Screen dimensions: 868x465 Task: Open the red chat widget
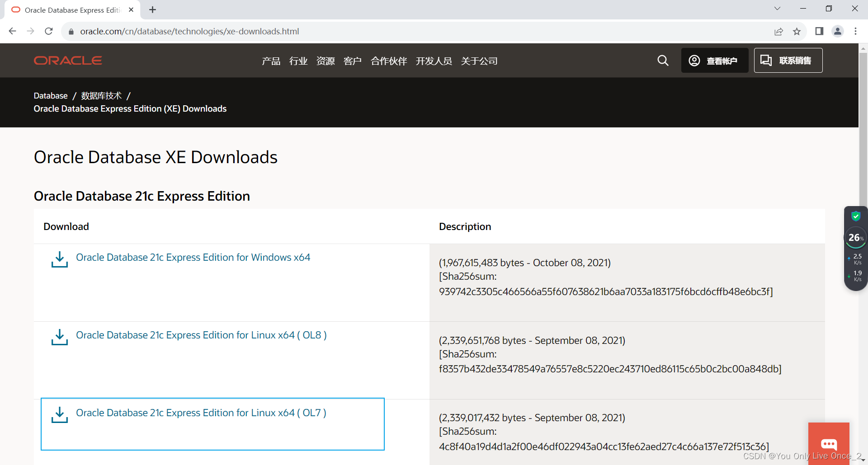[x=829, y=443]
